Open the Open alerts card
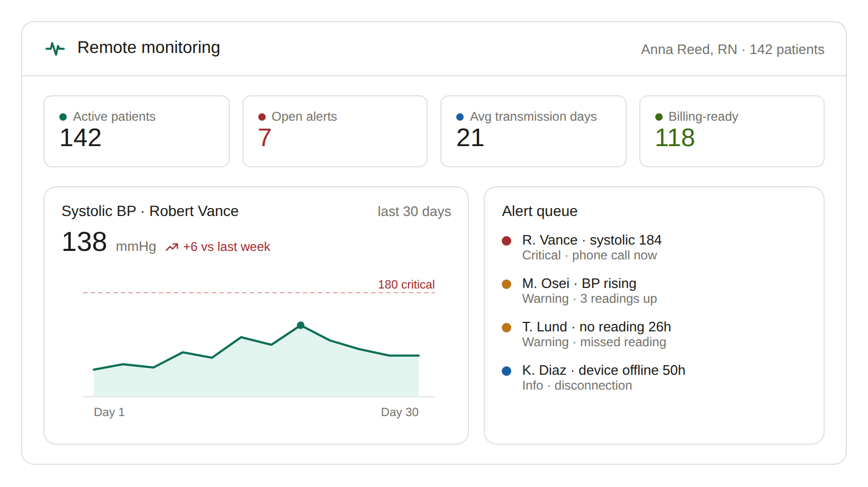The image size is (868, 487). (x=335, y=131)
